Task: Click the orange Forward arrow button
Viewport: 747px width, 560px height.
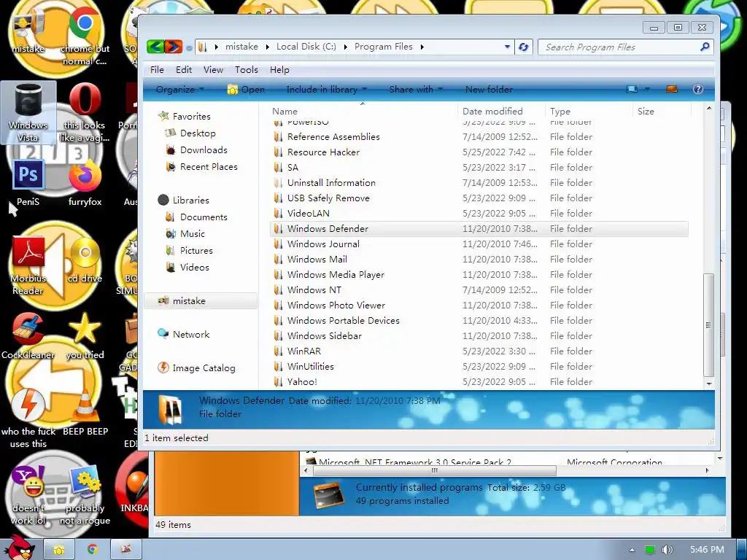Action: coord(174,47)
